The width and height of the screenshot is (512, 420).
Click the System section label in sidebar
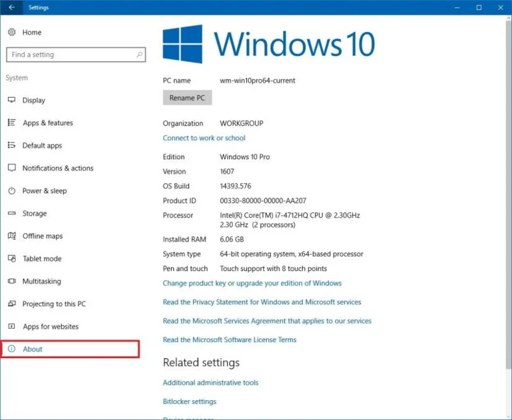click(17, 78)
